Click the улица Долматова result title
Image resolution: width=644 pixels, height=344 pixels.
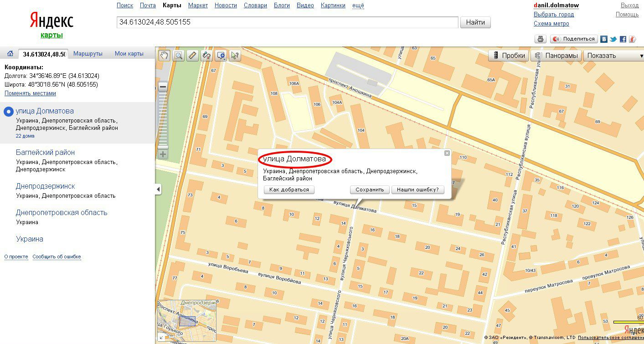45,111
